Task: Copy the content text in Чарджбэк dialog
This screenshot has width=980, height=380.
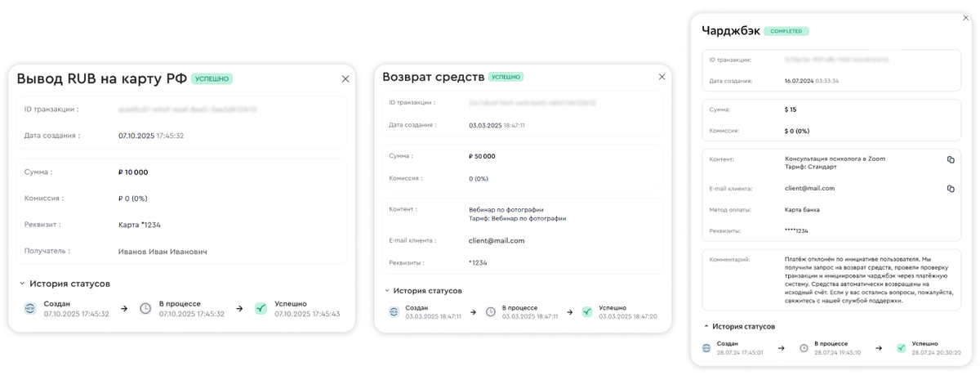Action: pos(951,160)
